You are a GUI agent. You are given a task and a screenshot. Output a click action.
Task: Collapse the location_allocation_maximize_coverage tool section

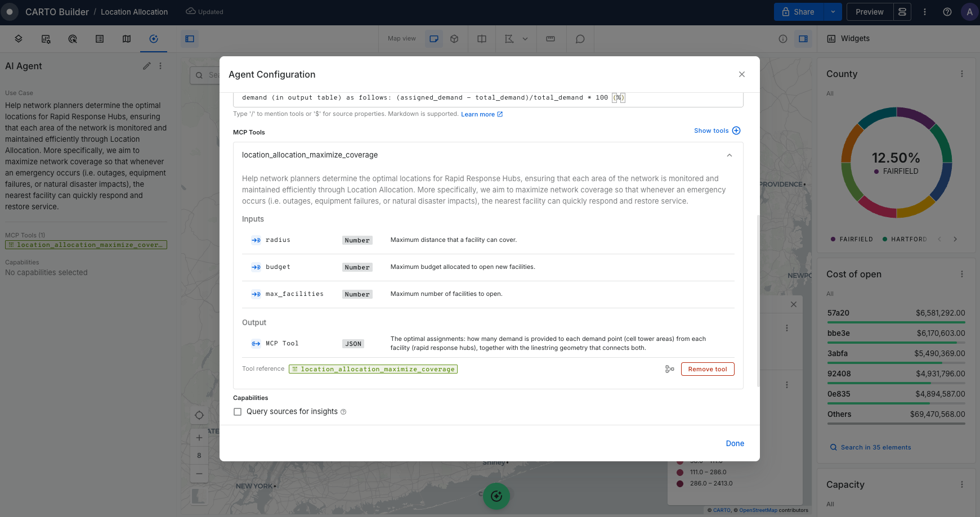(730, 155)
